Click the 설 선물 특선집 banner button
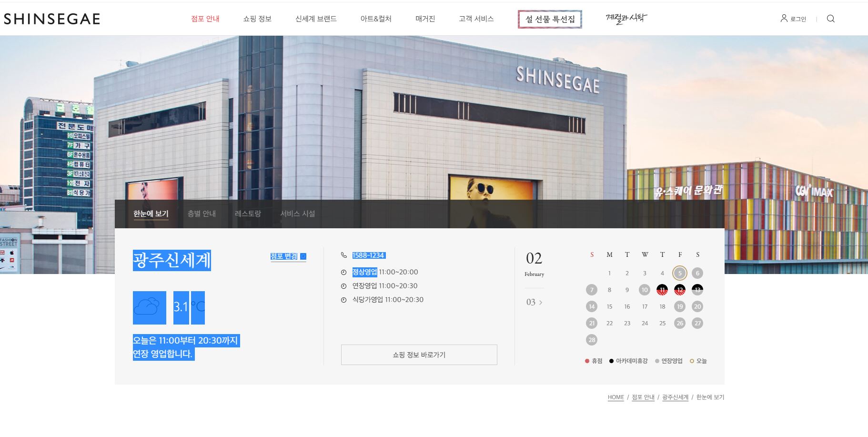Viewport: 868px width, 437px height. tap(550, 19)
